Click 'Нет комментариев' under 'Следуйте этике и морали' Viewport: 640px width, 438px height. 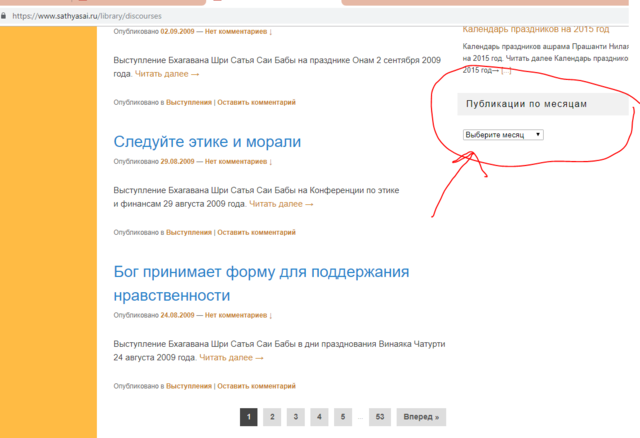coord(238,161)
